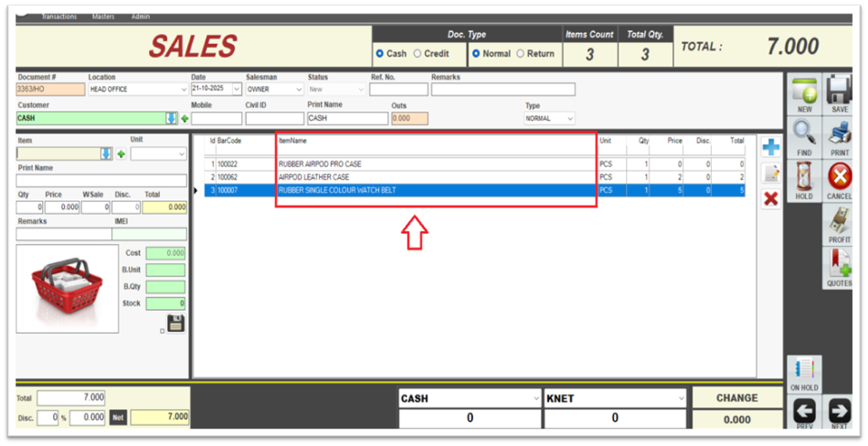This screenshot has width=868, height=446.
Task: Toggle the small checkbox beside the floppy icon
Action: click(163, 332)
